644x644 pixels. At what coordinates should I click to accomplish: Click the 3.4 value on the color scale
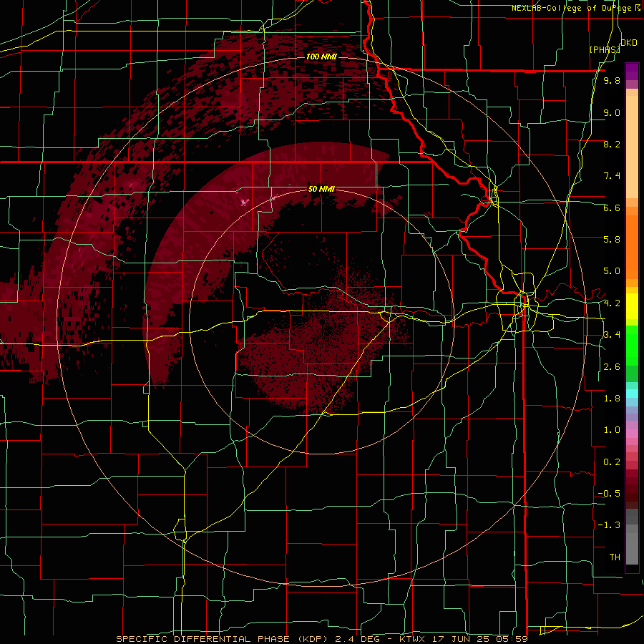coord(612,335)
